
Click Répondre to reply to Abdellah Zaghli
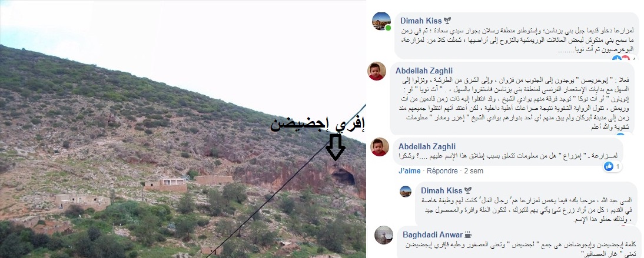(442, 170)
